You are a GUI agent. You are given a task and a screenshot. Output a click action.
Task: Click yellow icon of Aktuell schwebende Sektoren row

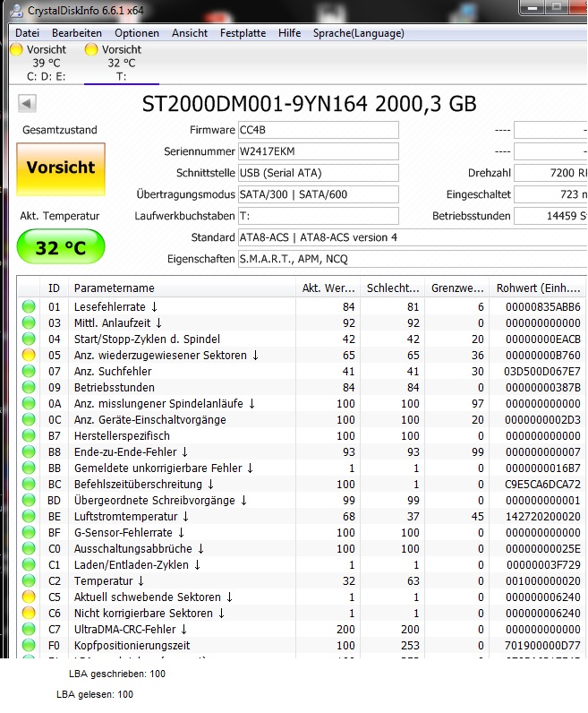point(29,597)
